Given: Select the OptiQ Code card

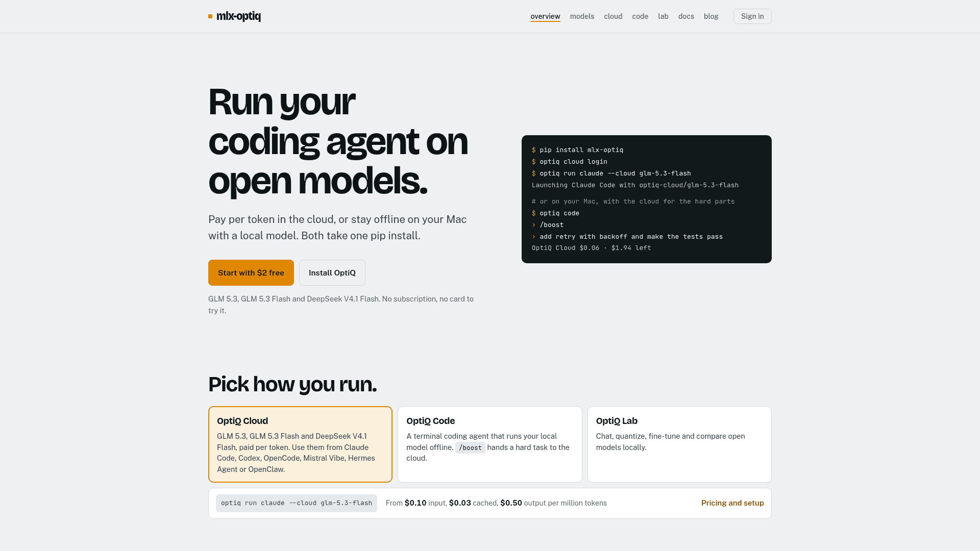Looking at the screenshot, I should (490, 444).
